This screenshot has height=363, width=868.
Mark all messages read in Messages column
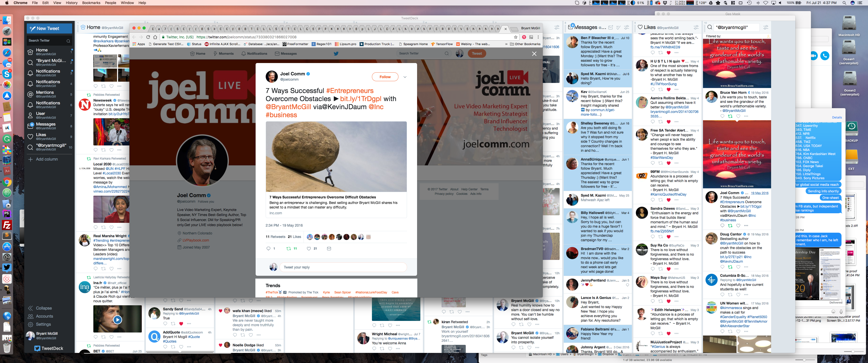[618, 28]
